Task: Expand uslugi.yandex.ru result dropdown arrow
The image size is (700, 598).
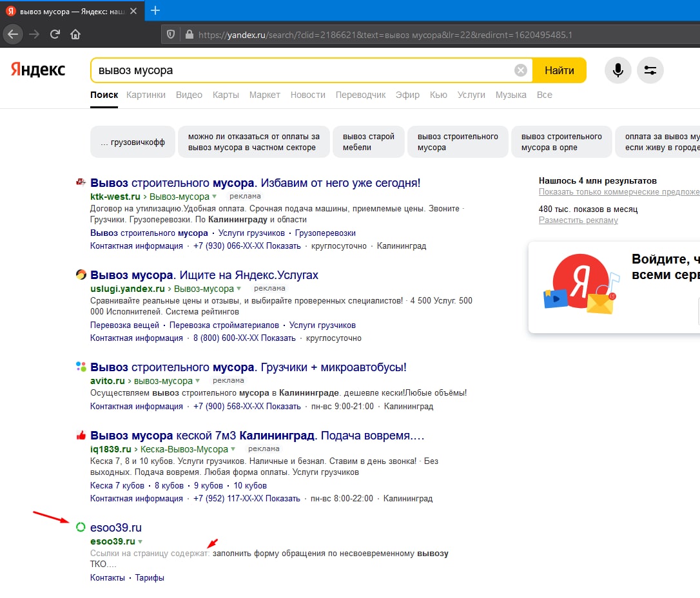Action: 239,289
